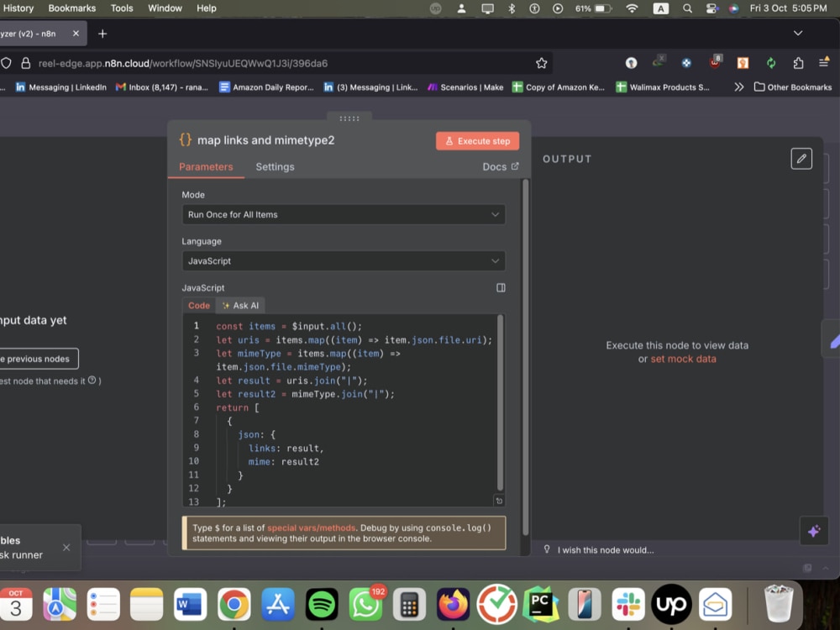This screenshot has height=630, width=840.
Task: Open Slack from the dock
Action: [x=627, y=604]
